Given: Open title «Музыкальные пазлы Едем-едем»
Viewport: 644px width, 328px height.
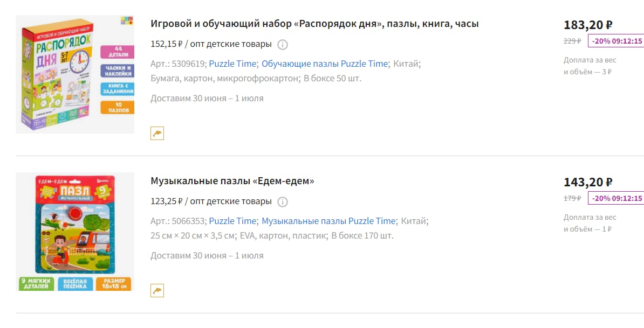Looking at the screenshot, I should point(232,181).
